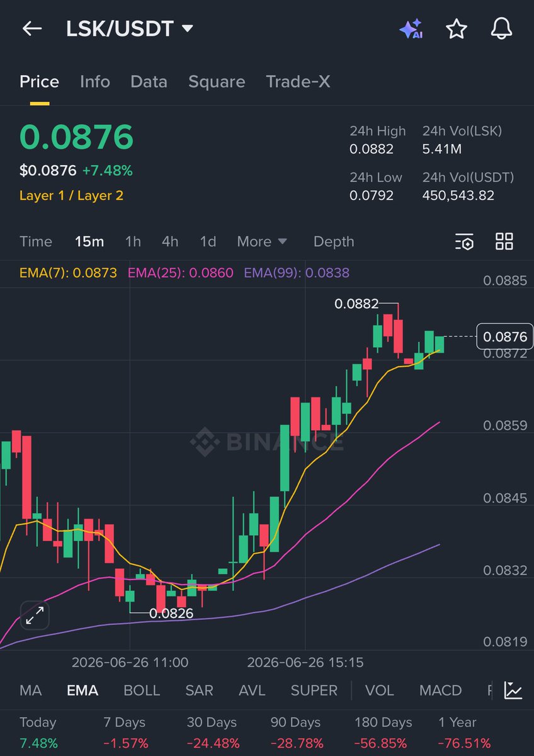Image resolution: width=534 pixels, height=756 pixels.
Task: Enable the AVL indicator
Action: [252, 690]
